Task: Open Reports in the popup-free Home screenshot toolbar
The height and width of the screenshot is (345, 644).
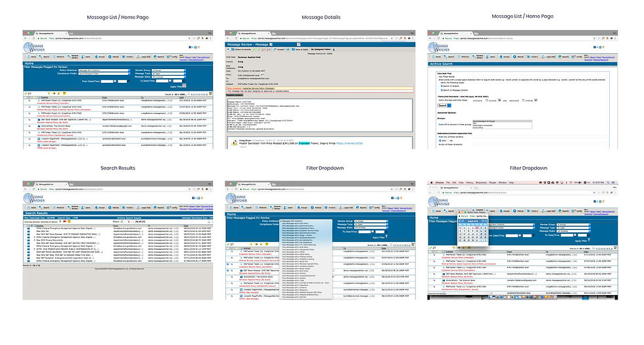Action: click(158, 57)
